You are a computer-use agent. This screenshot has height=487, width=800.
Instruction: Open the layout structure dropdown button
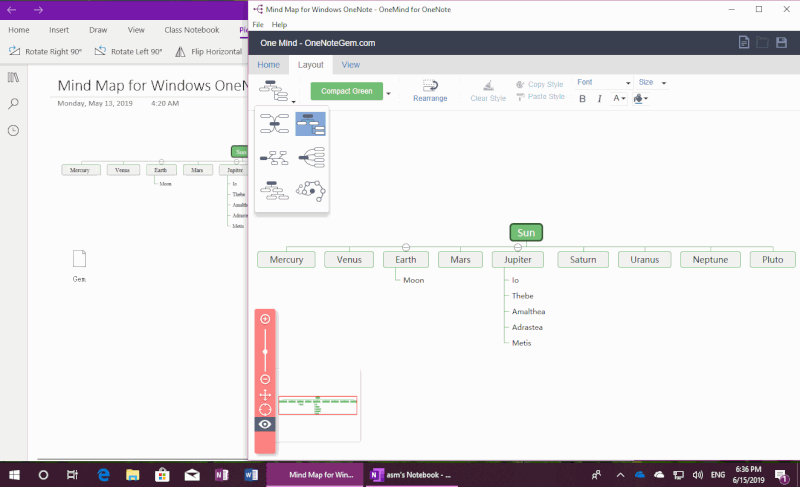pyautogui.click(x=277, y=91)
